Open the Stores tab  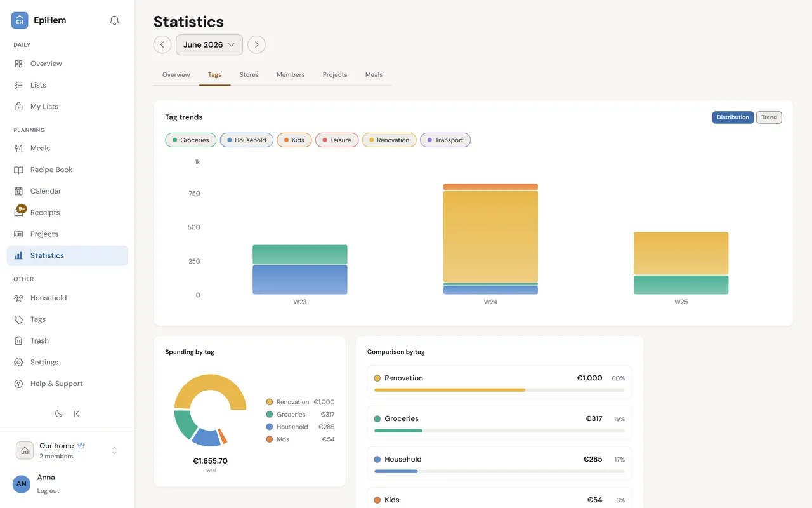point(249,75)
